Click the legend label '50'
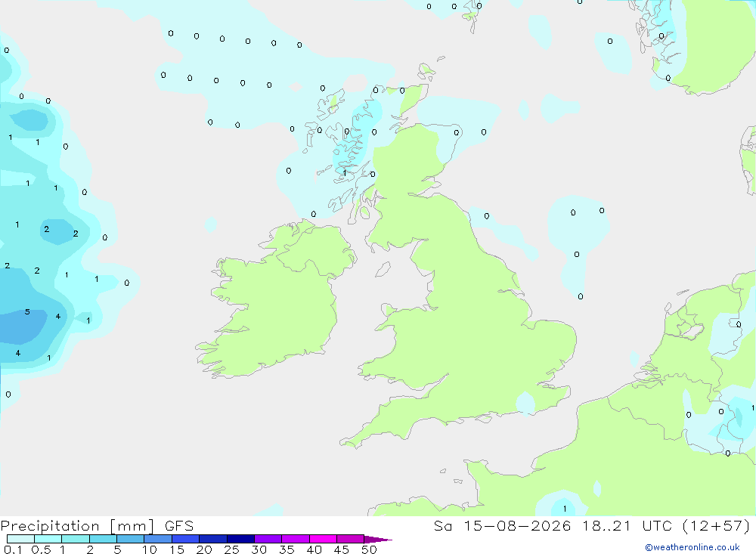Image resolution: width=756 pixels, height=554 pixels. click(369, 549)
